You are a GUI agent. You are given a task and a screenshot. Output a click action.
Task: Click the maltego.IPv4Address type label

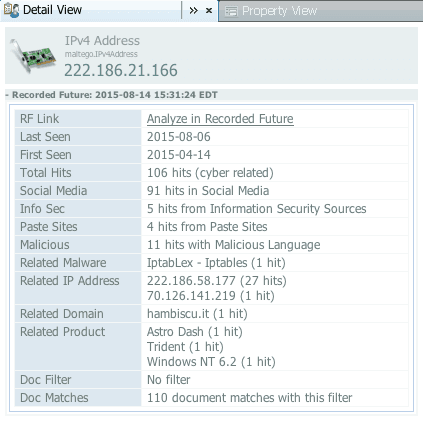click(101, 54)
